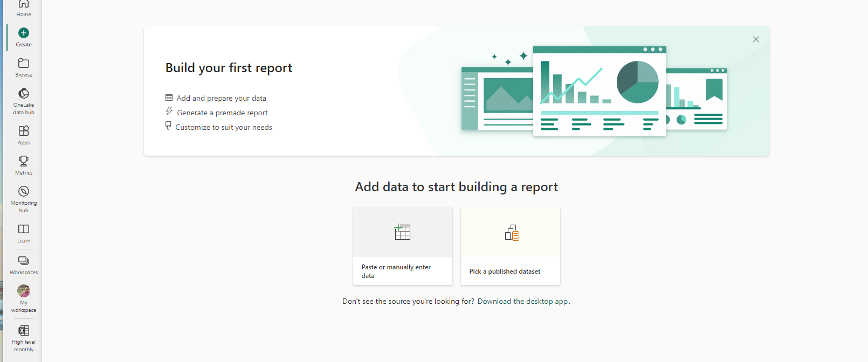Click 'Add data to start building a report' heading
Viewport: 868px width, 362px height.
pyautogui.click(x=457, y=187)
